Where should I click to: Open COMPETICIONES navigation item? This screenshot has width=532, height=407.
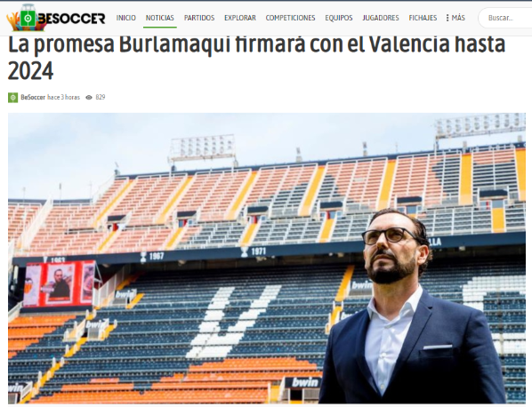coord(290,18)
